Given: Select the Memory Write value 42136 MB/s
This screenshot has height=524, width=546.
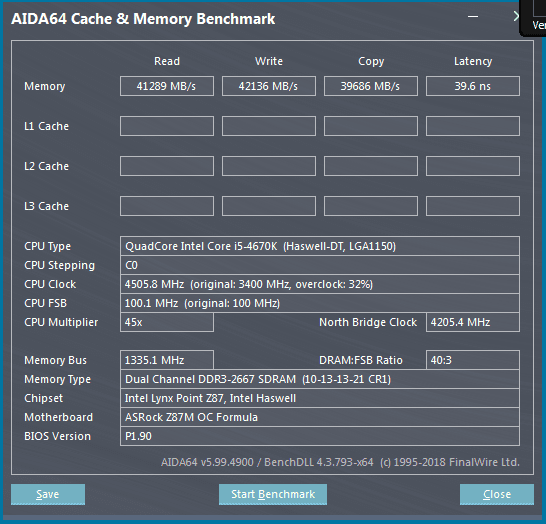Looking at the screenshot, I should pos(269,86).
